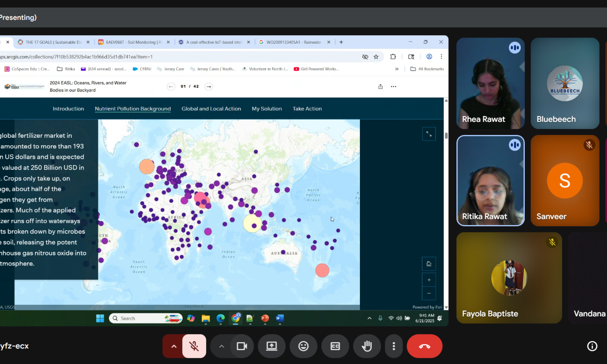Open the Introduction section of the story map

(x=68, y=109)
